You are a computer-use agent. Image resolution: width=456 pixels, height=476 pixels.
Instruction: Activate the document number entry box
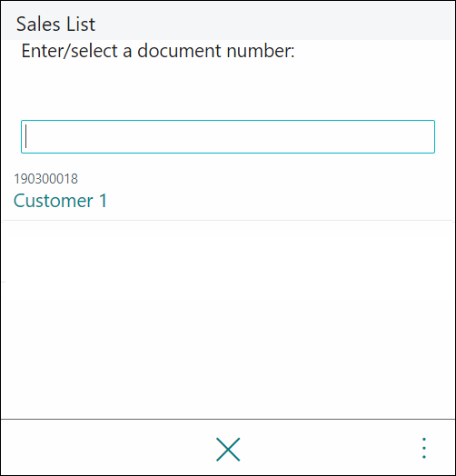point(228,136)
